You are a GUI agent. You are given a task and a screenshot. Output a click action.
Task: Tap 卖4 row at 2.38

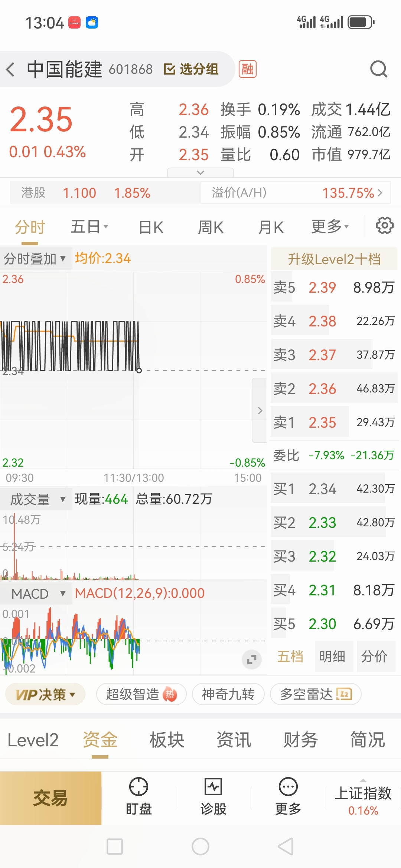[334, 321]
